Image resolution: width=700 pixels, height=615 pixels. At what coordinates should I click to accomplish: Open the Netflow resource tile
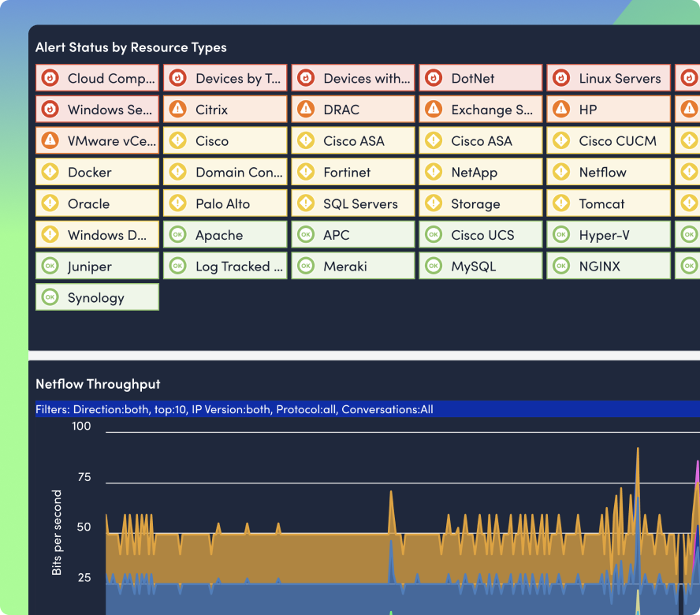coord(609,172)
